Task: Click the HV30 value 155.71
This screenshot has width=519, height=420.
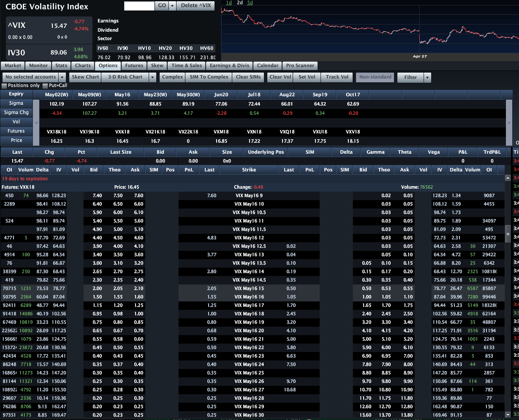Action: 186,57
